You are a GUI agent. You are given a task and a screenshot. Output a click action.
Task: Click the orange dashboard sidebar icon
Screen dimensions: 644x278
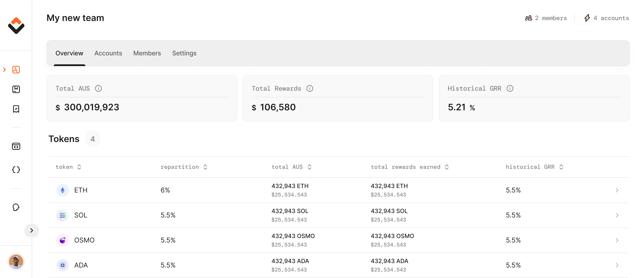pyautogui.click(x=16, y=70)
